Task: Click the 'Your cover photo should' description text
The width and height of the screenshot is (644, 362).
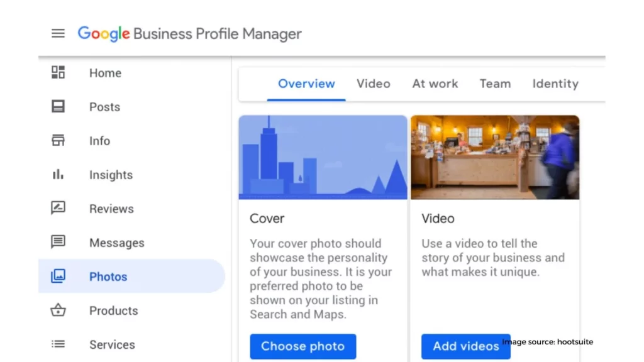Action: click(321, 278)
